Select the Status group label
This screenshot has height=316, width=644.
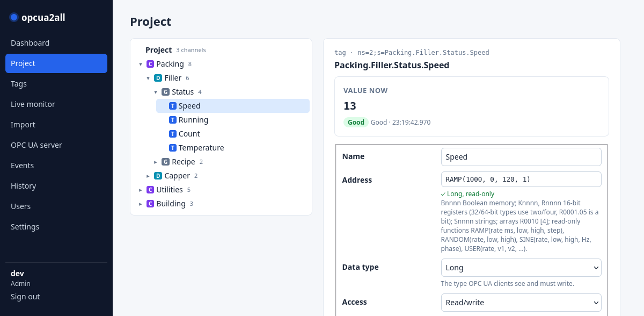182,92
